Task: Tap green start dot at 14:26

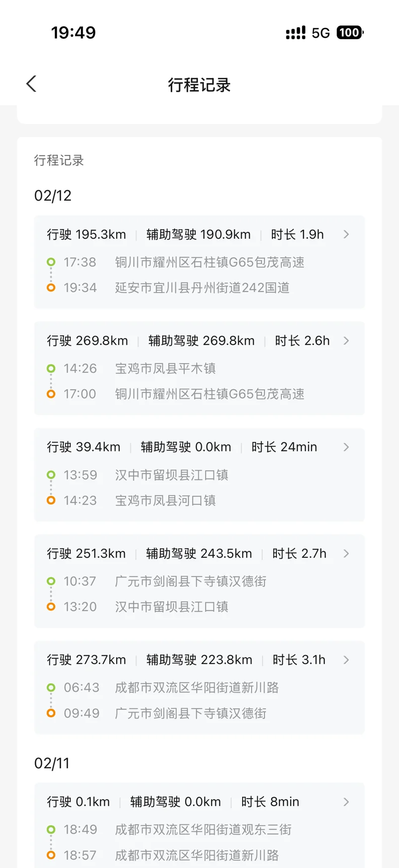Action: (x=51, y=368)
